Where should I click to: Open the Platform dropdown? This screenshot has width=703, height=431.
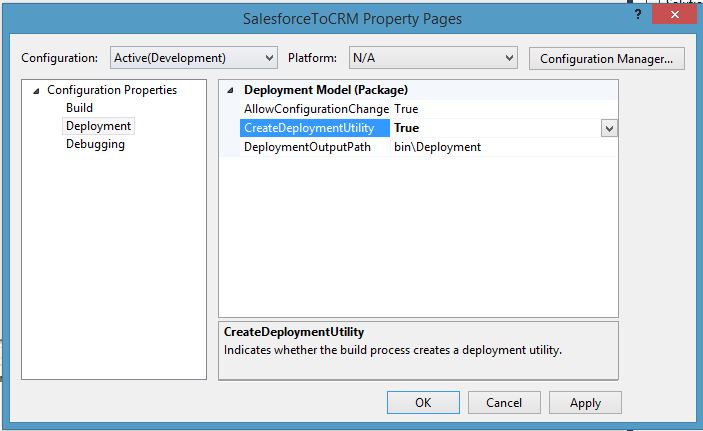[x=433, y=58]
